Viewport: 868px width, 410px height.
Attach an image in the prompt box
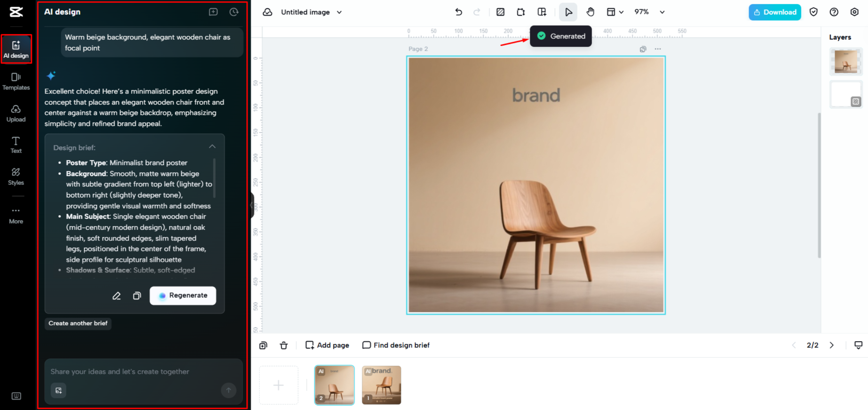[58, 391]
